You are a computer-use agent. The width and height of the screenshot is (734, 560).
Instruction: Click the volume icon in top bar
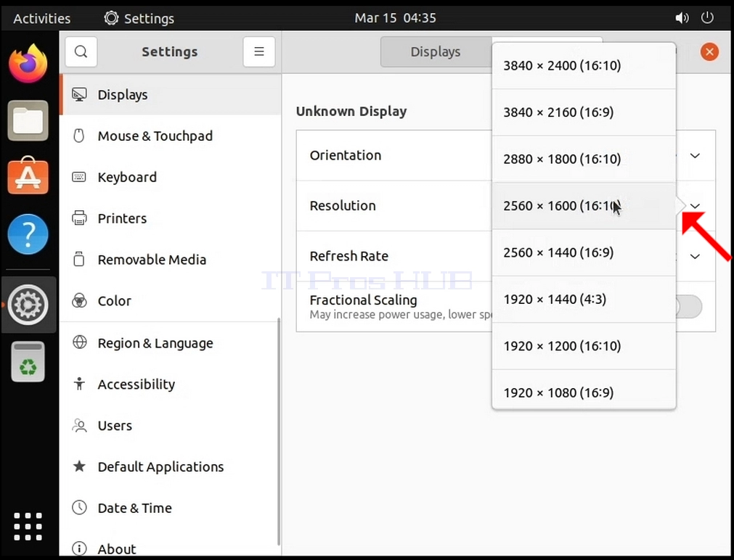[682, 18]
